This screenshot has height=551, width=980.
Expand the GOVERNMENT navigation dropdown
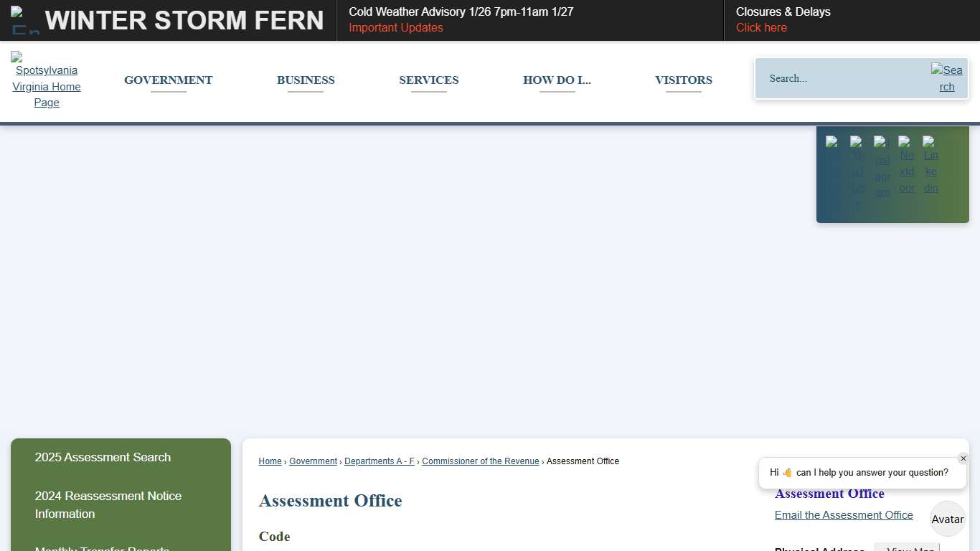pyautogui.click(x=168, y=80)
